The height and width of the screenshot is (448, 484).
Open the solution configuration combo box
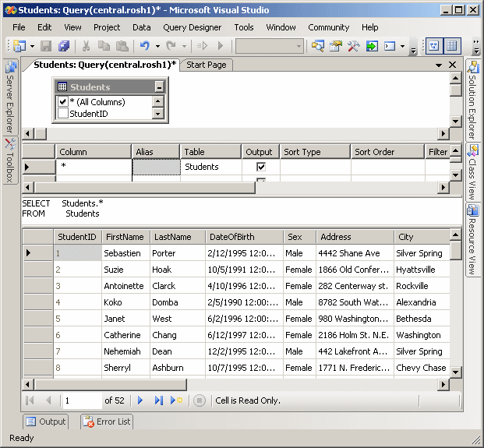pyautogui.click(x=270, y=46)
